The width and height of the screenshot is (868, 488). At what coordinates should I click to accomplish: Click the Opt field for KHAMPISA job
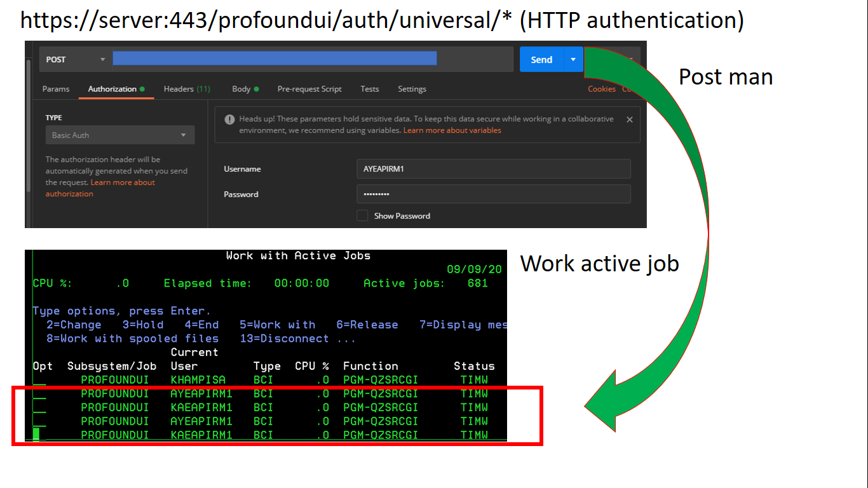(39, 381)
